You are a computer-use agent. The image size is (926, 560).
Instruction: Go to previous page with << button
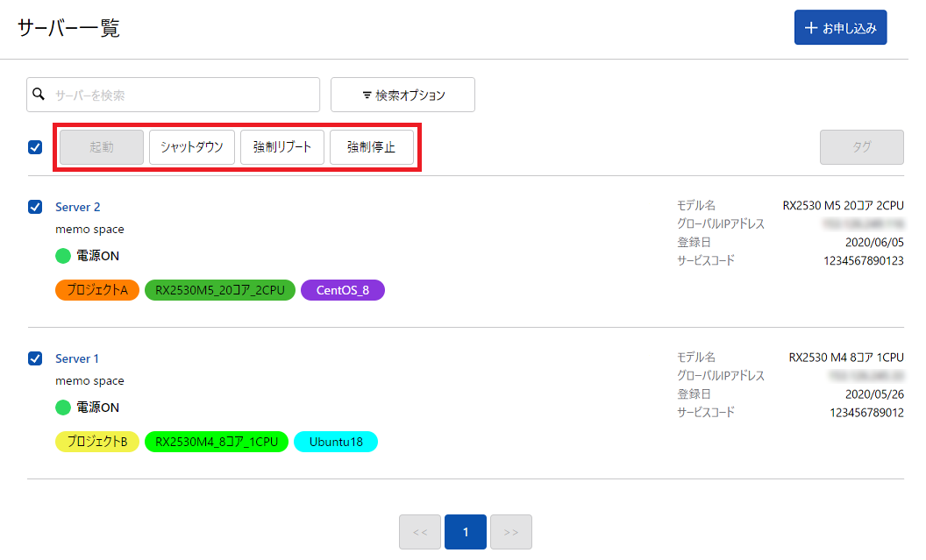[419, 532]
